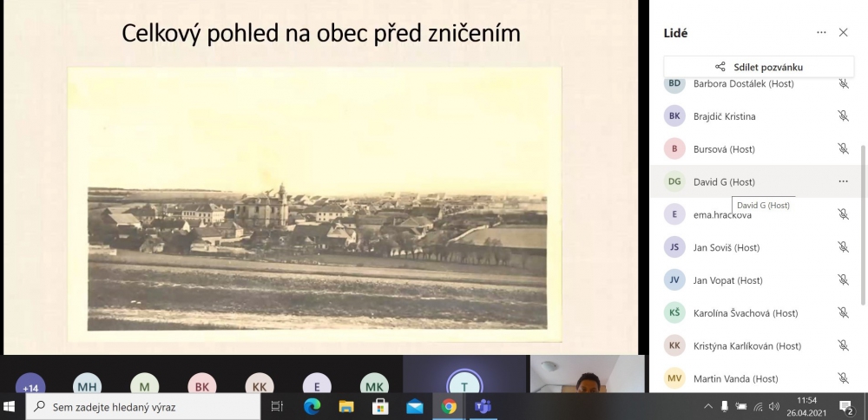Click the name David G (Host) in list
The width and height of the screenshot is (868, 420).
pos(724,181)
